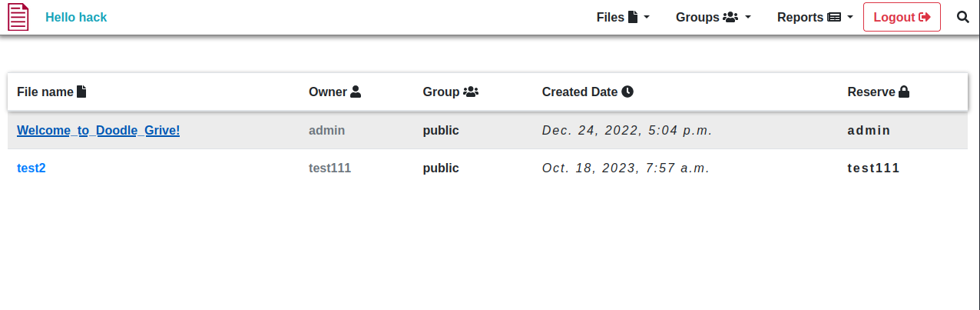Click the file icon beside File name header
This screenshot has height=310, width=980.
click(81, 92)
